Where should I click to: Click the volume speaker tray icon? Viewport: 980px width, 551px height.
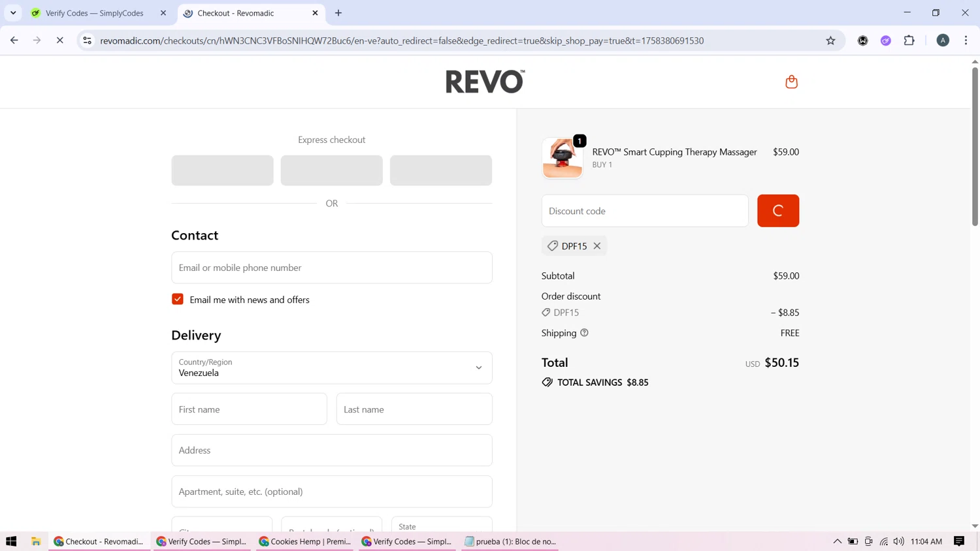tap(899, 541)
